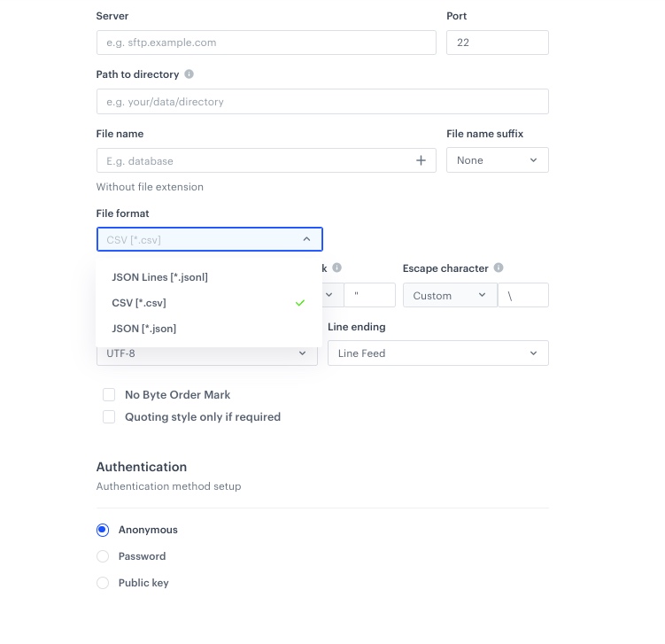The height and width of the screenshot is (644, 665).
Task: Click the info icon next to Escape character
Action: pos(499,268)
